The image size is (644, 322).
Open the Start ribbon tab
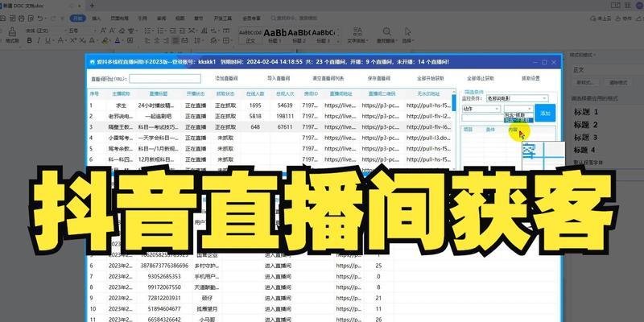pos(77,19)
